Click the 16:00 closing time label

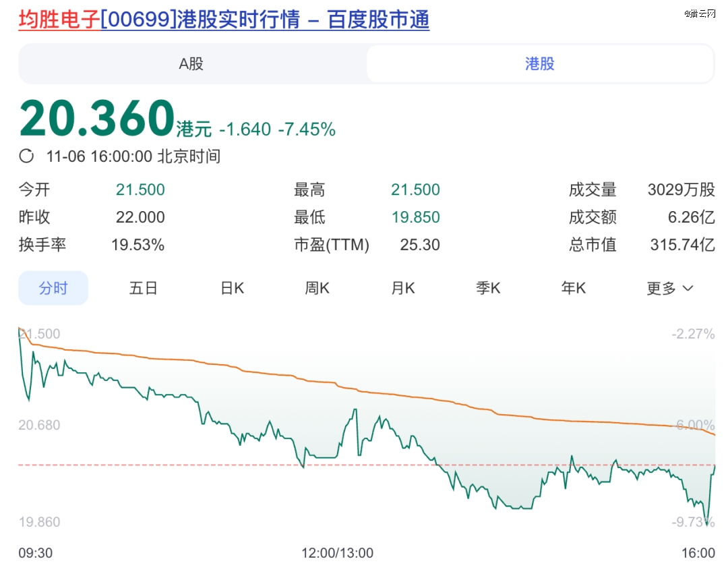coord(697,553)
